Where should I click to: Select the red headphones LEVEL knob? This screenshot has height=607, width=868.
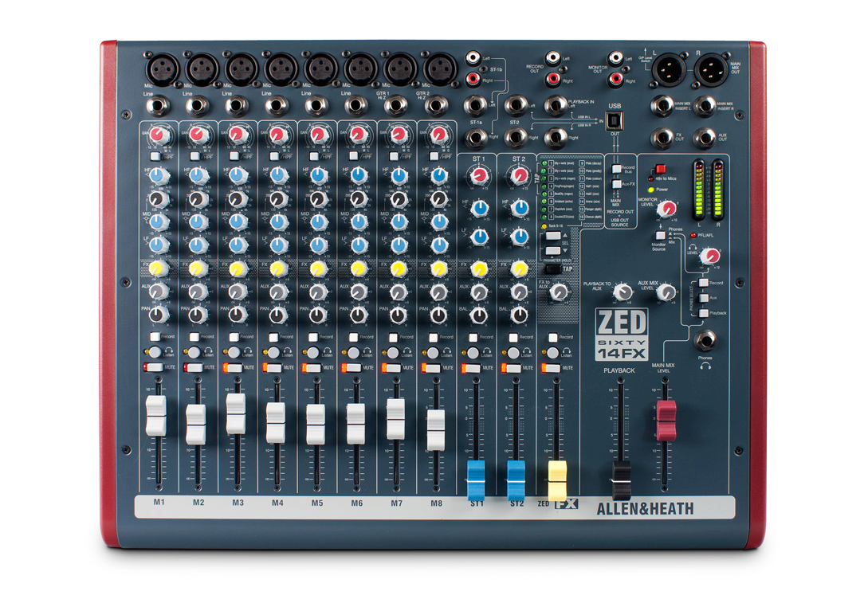click(x=709, y=257)
